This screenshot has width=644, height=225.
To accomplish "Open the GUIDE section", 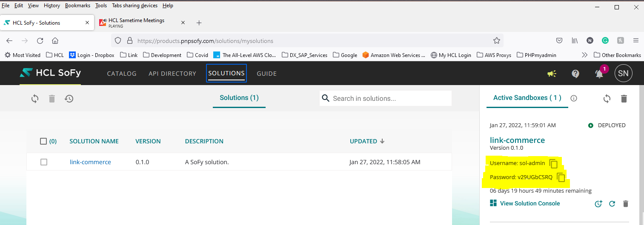I will coord(267,74).
